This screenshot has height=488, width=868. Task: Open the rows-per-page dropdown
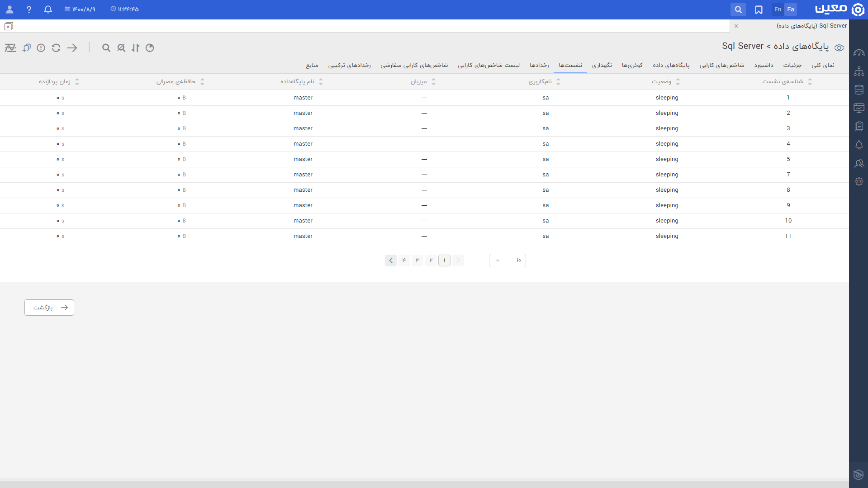(x=507, y=261)
